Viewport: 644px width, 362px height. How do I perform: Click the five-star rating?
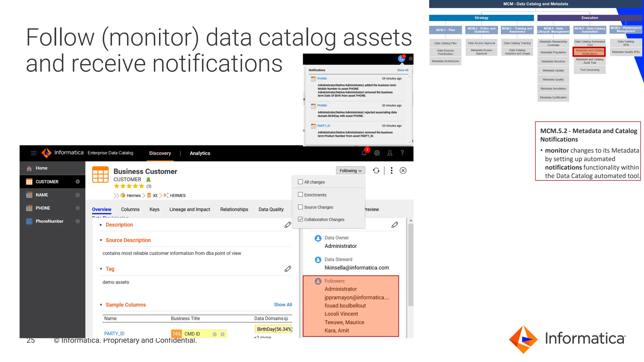coord(129,186)
